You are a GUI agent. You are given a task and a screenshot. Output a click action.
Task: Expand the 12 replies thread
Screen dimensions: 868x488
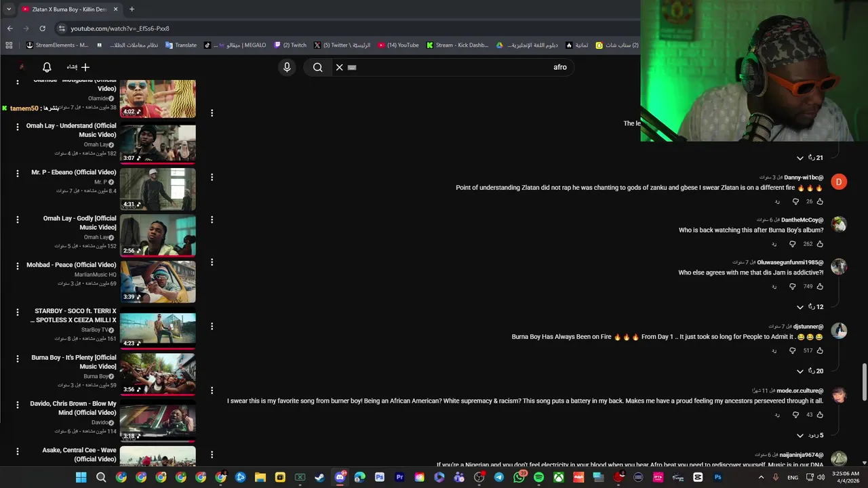point(810,307)
